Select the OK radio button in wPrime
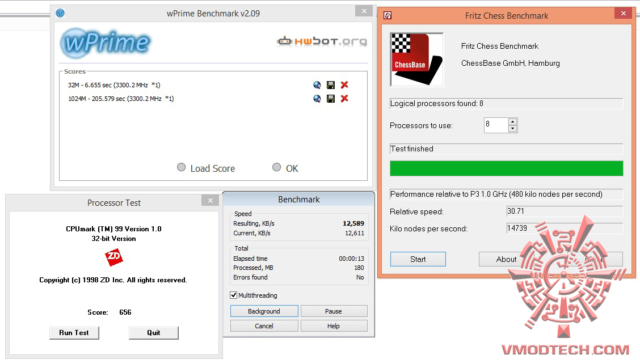The image size is (640, 364). (x=277, y=167)
